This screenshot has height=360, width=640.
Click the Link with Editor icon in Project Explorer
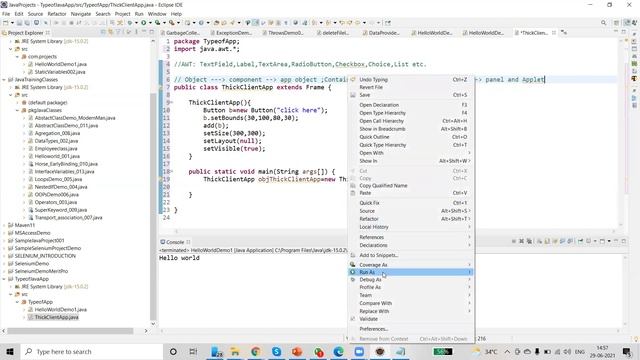[110, 32]
